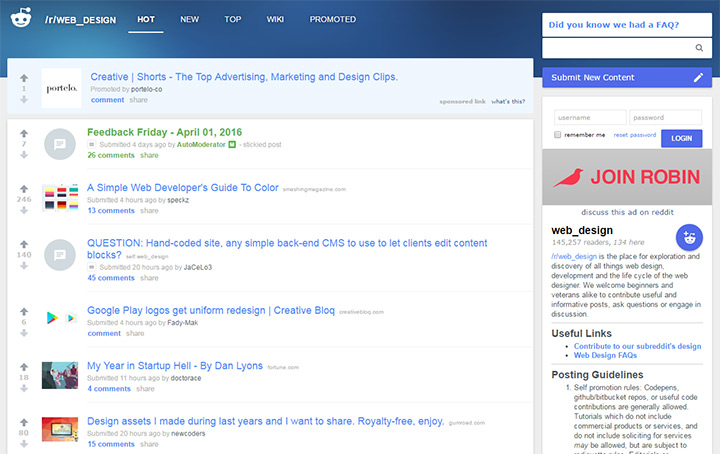Viewport: 720px width, 454px height.
Task: Switch to the TOP tab
Action: tap(233, 19)
